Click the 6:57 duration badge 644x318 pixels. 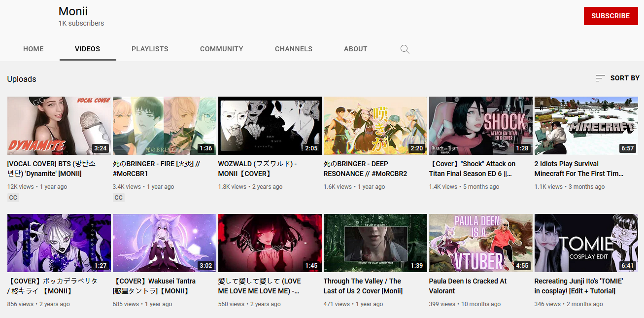tap(627, 148)
